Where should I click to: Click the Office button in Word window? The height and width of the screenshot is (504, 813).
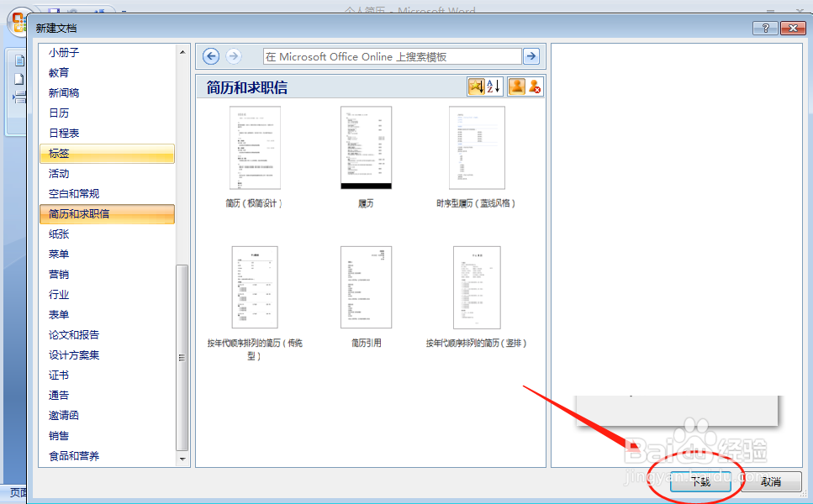(18, 22)
